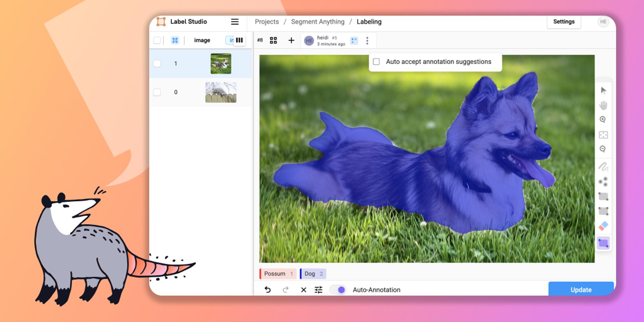Click the undo arrow in the bottom toolbar
This screenshot has height=322, width=644.
(267, 289)
